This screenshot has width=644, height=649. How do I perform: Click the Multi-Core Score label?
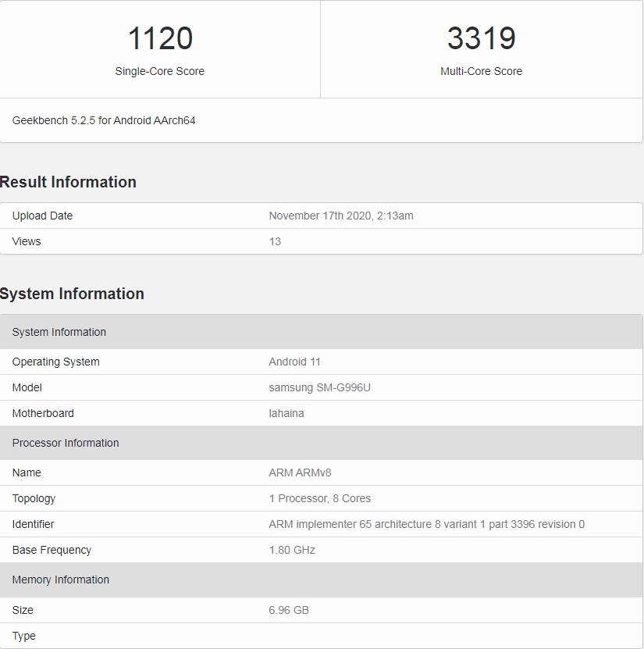click(x=481, y=71)
